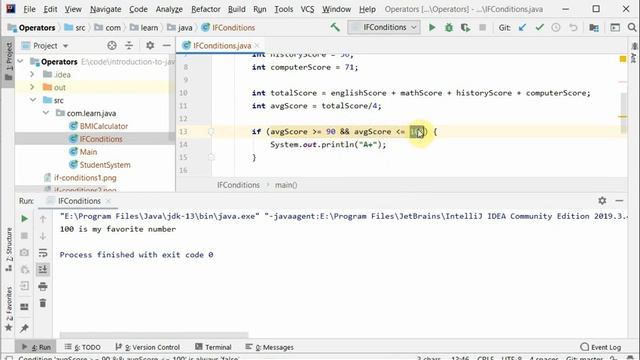
Task: Revert changes using Git rollback icon
Action: coord(573,27)
